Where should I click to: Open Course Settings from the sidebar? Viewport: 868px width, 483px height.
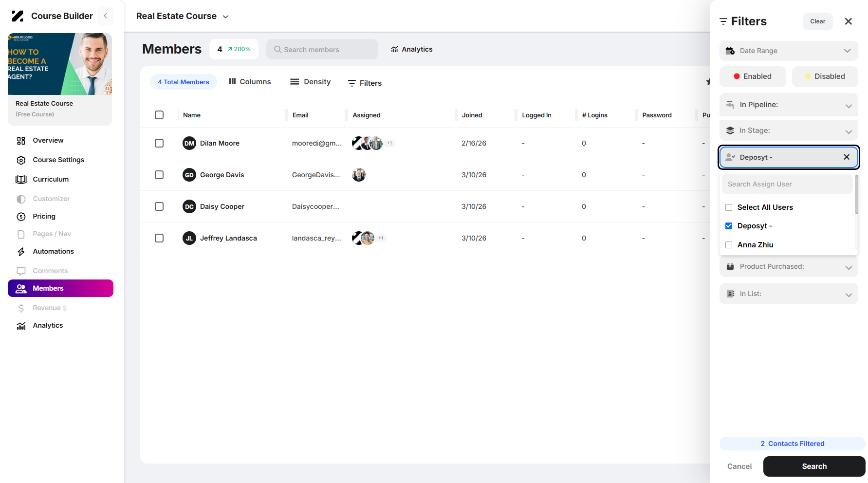click(x=58, y=160)
